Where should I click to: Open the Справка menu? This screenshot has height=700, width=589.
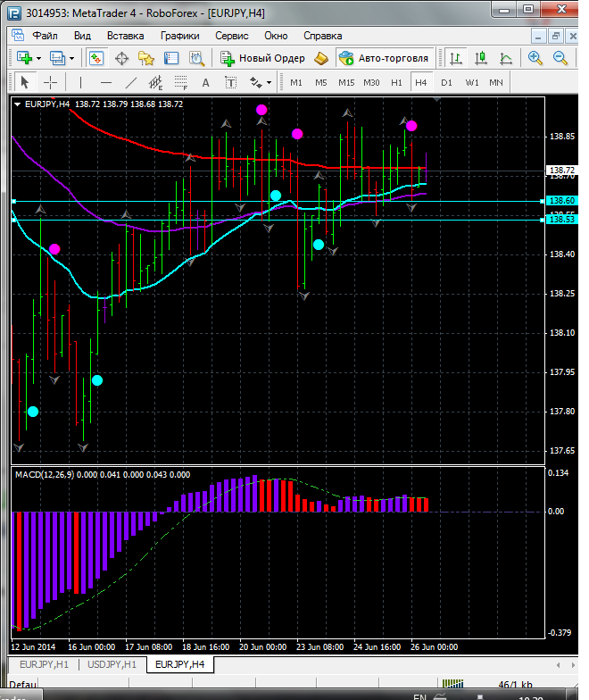pyautogui.click(x=323, y=36)
